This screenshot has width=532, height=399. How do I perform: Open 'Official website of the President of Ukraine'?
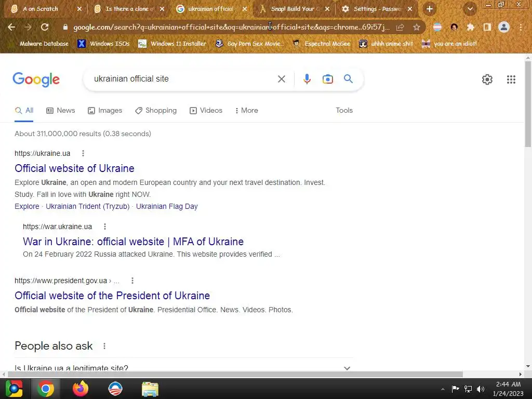tap(112, 296)
